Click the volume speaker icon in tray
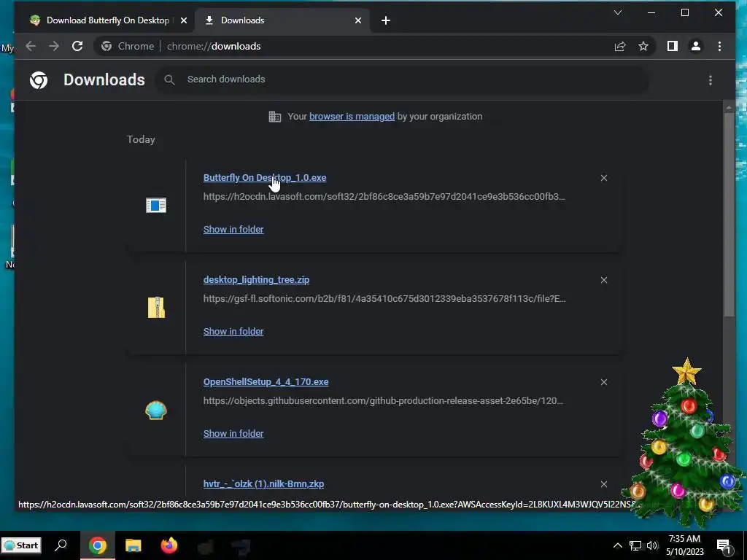 pos(652,545)
